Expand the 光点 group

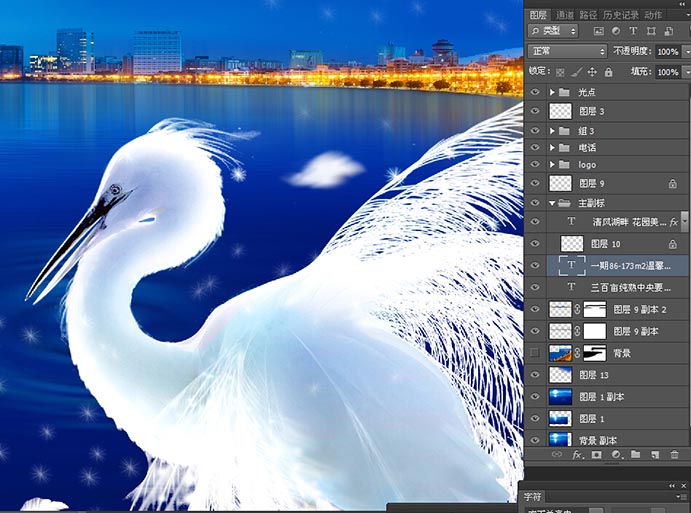point(552,92)
